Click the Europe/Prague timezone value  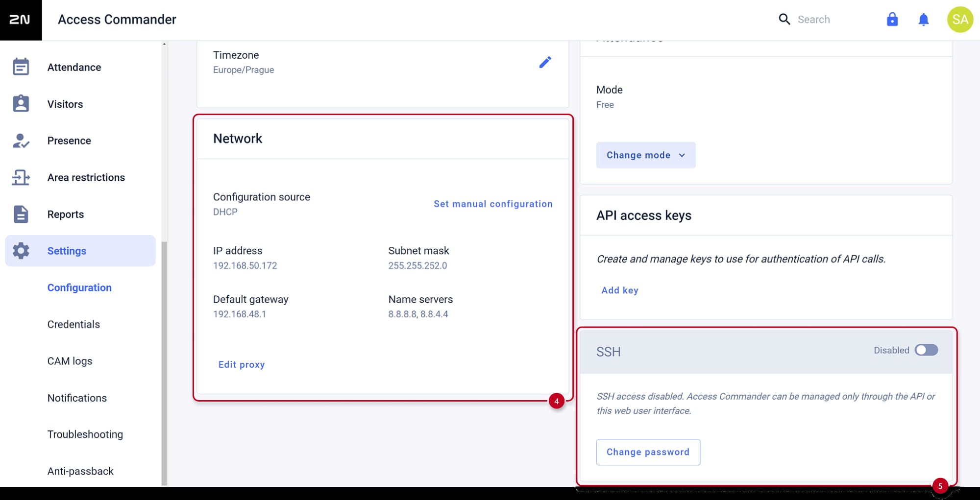click(244, 70)
